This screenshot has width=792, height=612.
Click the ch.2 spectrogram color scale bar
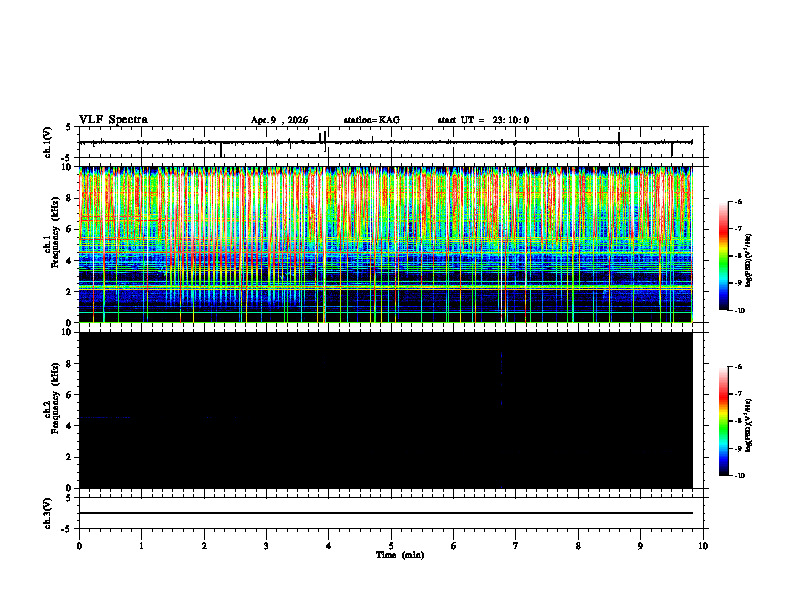724,421
